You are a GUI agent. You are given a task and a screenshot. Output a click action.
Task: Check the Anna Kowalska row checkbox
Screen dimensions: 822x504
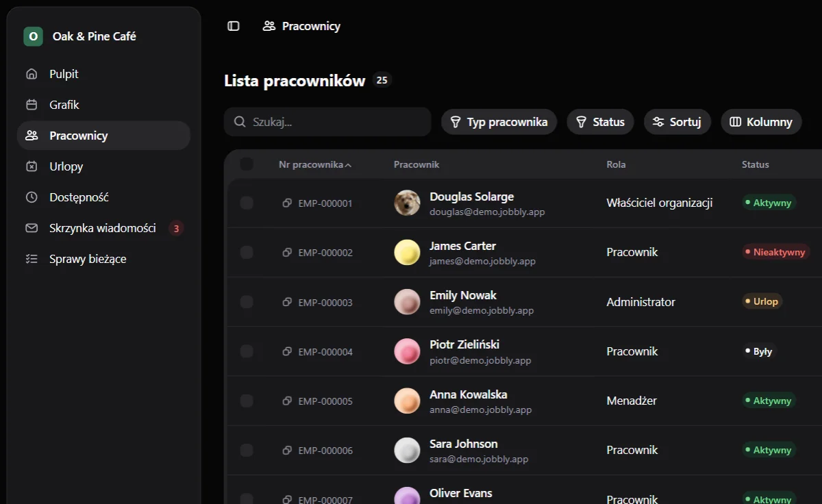[x=247, y=401]
